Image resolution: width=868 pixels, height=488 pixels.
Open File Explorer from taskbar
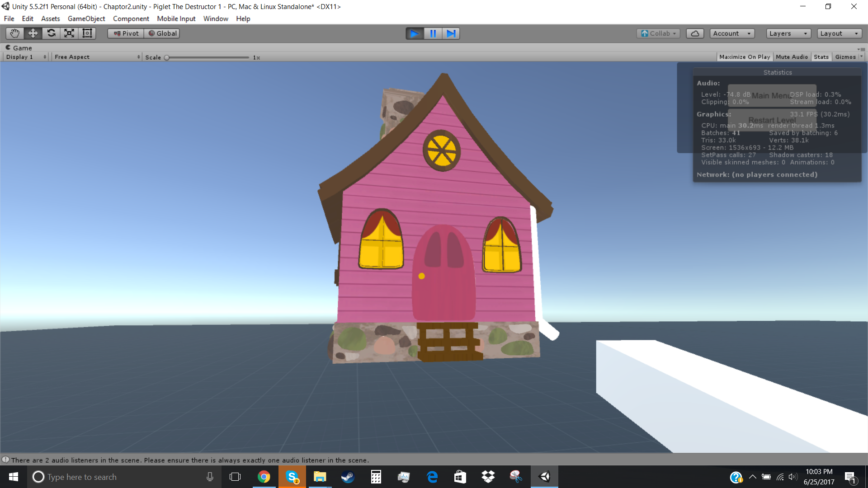coord(320,477)
